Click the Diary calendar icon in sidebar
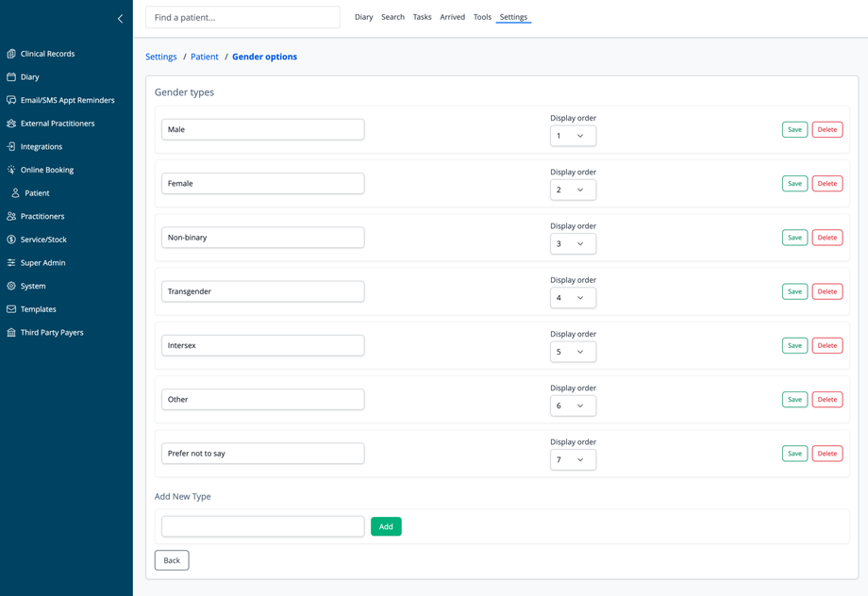 click(11, 77)
